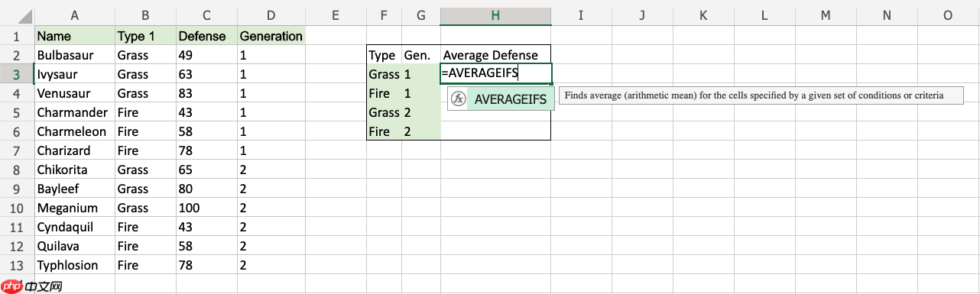
Task: Select row 3 header
Action: pyautogui.click(x=17, y=74)
